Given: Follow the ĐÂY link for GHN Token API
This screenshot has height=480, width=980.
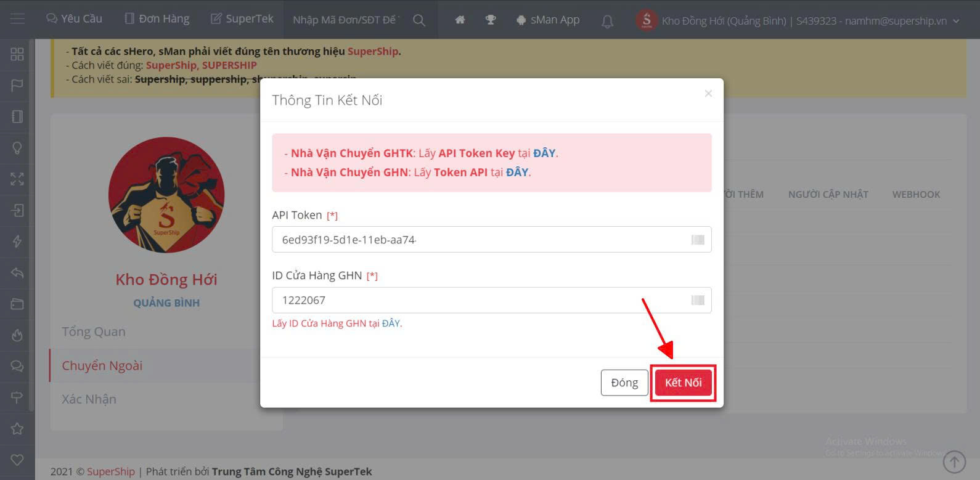Looking at the screenshot, I should click(517, 172).
